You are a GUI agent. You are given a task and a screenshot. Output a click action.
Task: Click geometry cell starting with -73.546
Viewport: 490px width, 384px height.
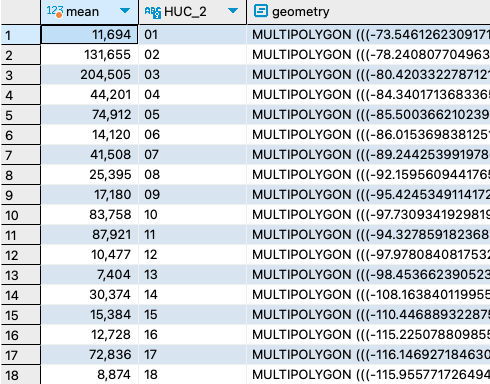click(x=369, y=35)
